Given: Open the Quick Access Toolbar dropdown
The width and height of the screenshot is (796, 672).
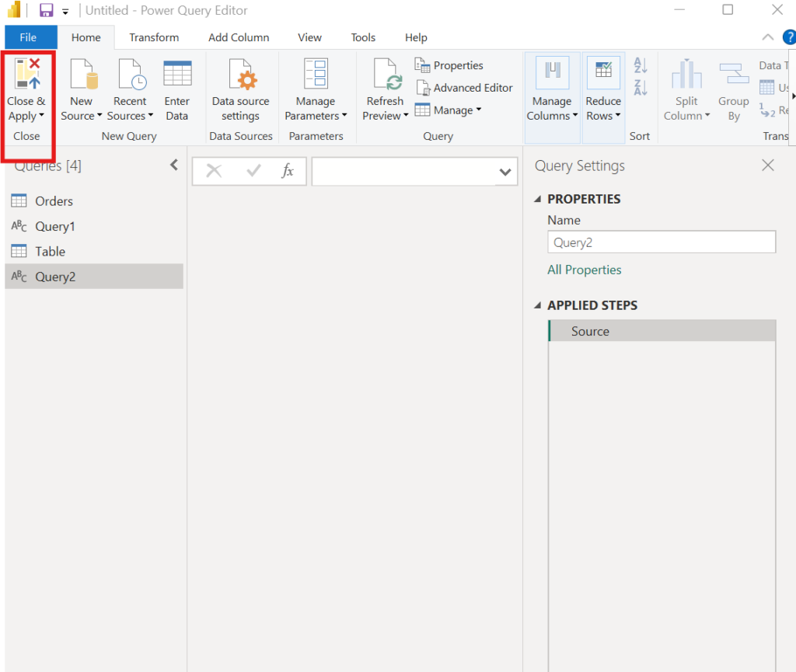Looking at the screenshot, I should click(65, 11).
